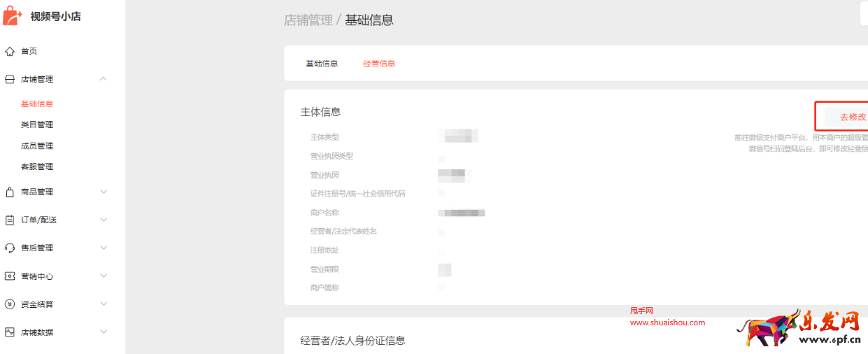The height and width of the screenshot is (354, 868).
Task: Open 成员管理 in the sidebar
Action: click(37, 146)
